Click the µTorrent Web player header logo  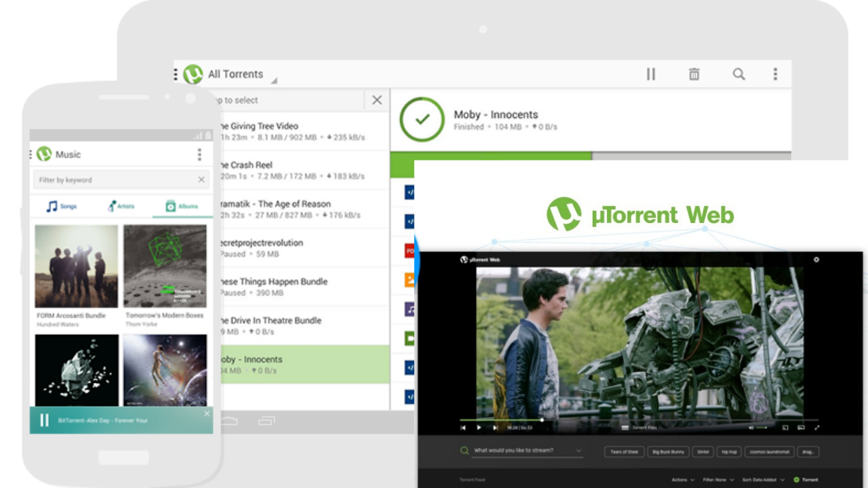click(x=480, y=260)
